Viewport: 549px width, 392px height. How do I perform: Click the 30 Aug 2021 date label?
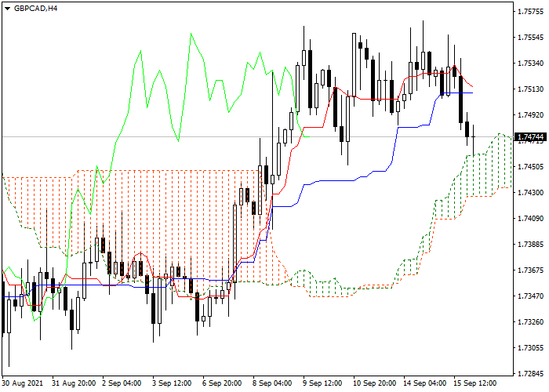tap(23, 383)
